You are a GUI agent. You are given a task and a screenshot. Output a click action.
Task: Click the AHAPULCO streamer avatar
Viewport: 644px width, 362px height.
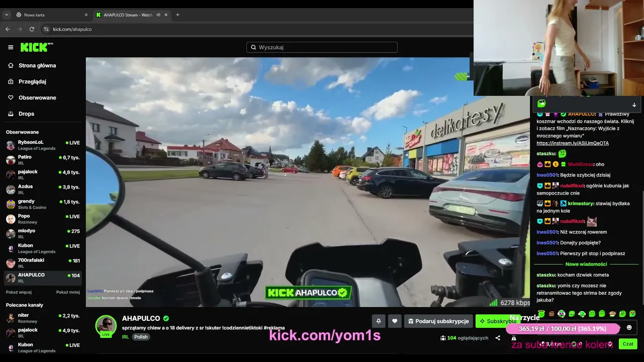(x=106, y=326)
